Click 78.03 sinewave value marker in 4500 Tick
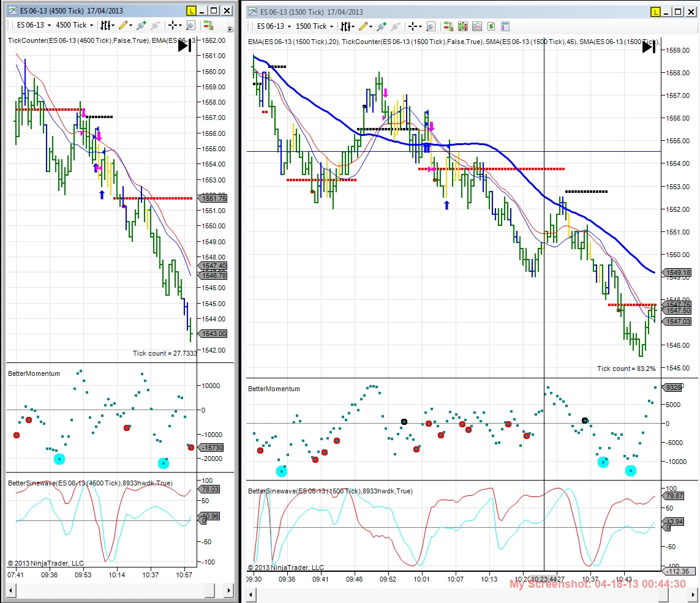This screenshot has height=603, width=700. click(209, 489)
